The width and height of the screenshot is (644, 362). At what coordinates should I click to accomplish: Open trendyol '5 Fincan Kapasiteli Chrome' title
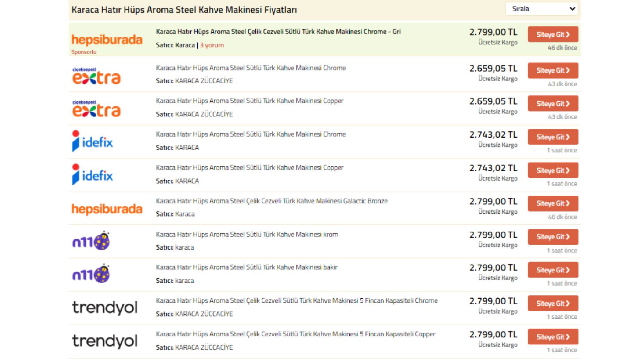(297, 301)
